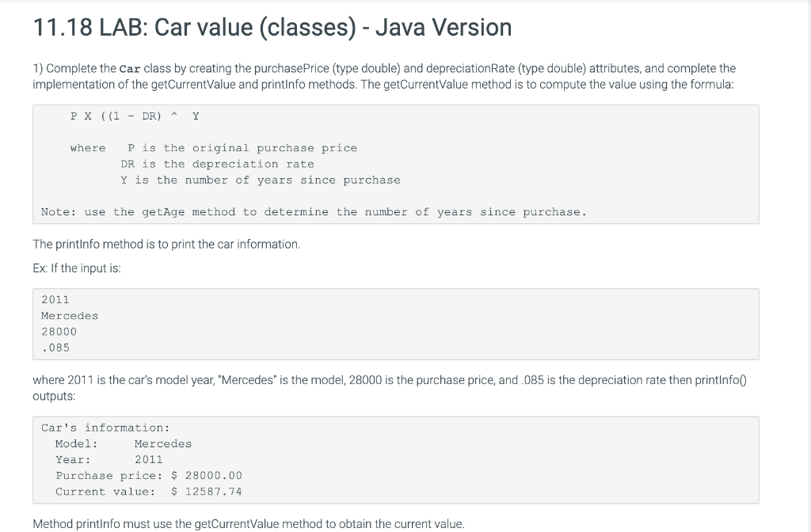This screenshot has height=532, width=811.
Task: Click "Purchase price: $ 28000.00" in output
Action: pos(148,476)
